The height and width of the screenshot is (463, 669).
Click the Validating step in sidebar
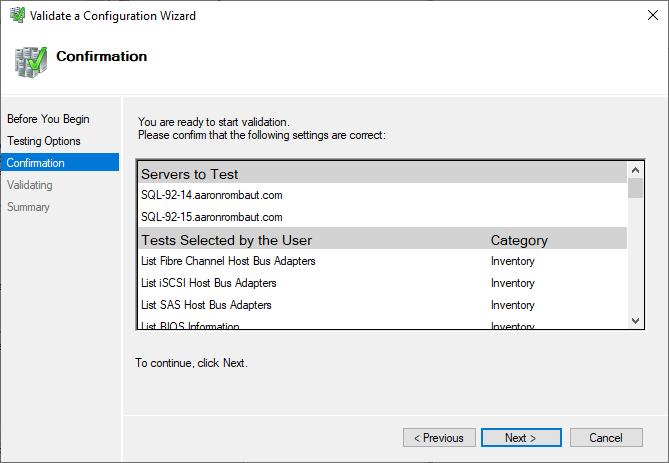30,185
